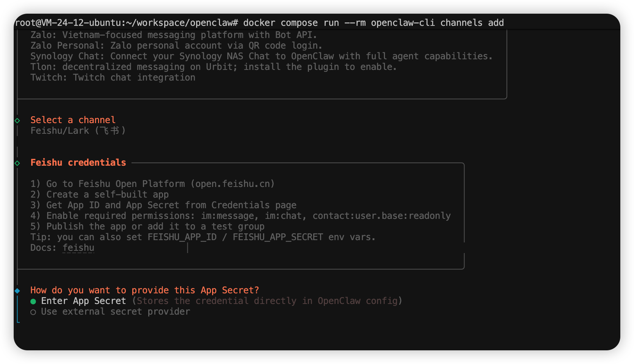Click the FEISHU_APP_ID variable name in the tip

pos(182,237)
